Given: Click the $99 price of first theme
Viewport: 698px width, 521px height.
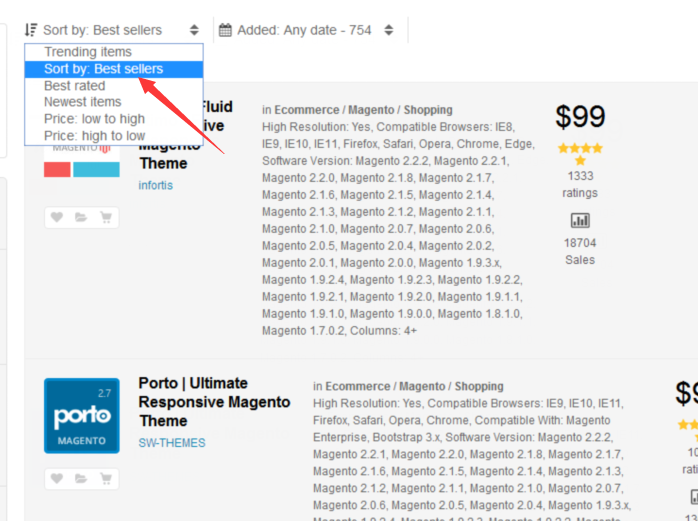Looking at the screenshot, I should coord(580,117).
